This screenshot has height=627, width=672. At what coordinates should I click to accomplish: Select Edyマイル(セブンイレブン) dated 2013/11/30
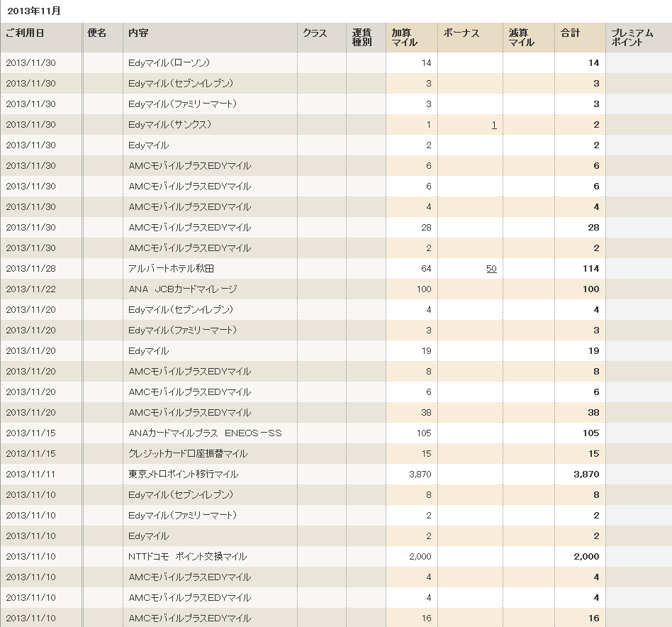pos(181,84)
